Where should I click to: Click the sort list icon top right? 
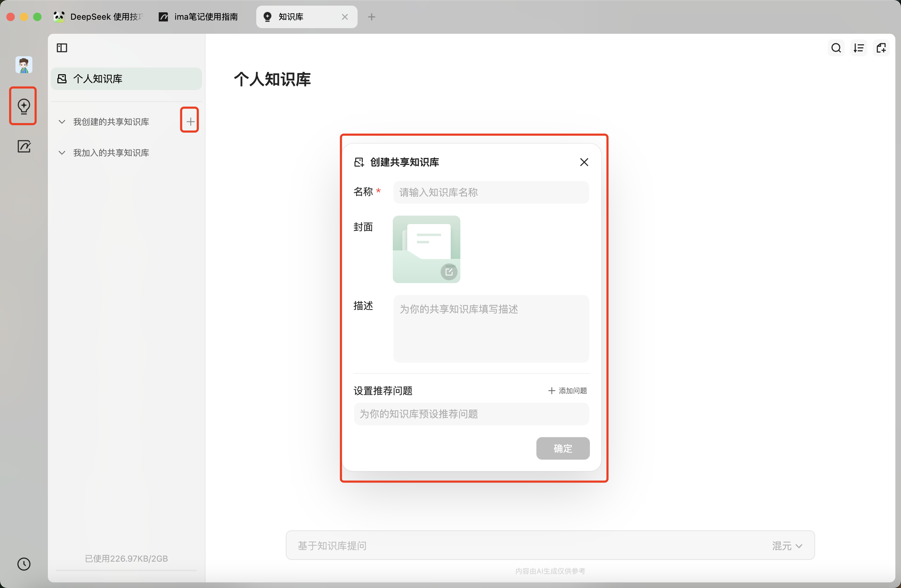coord(859,48)
